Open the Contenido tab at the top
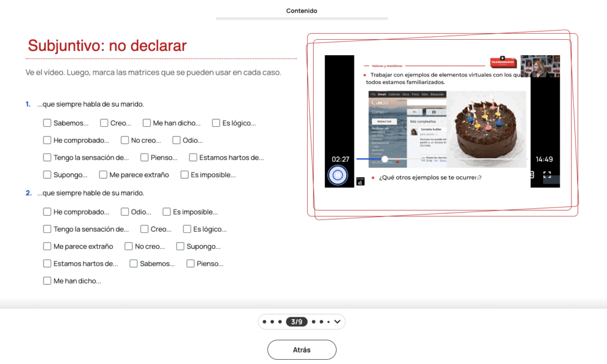This screenshot has height=364, width=607. pos(302,11)
